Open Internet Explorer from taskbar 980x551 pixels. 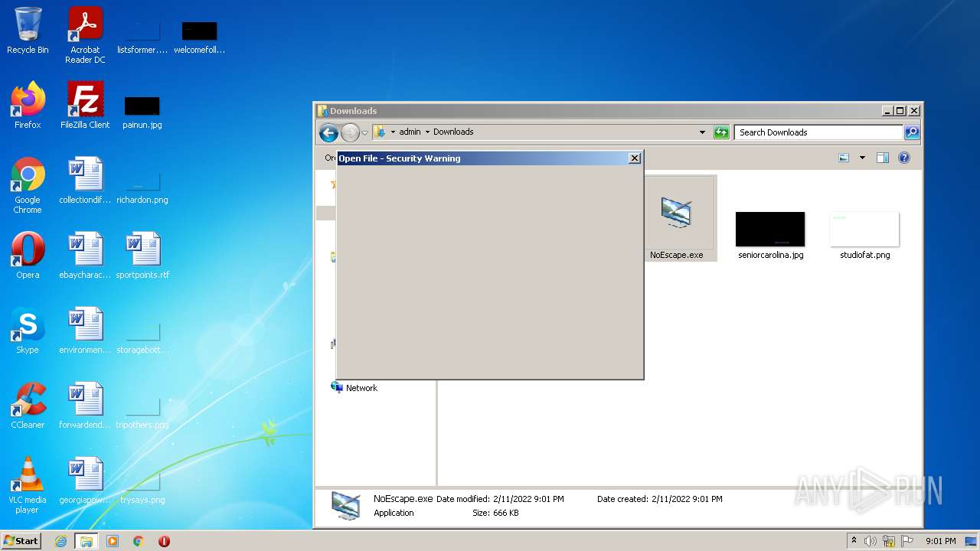[61, 541]
